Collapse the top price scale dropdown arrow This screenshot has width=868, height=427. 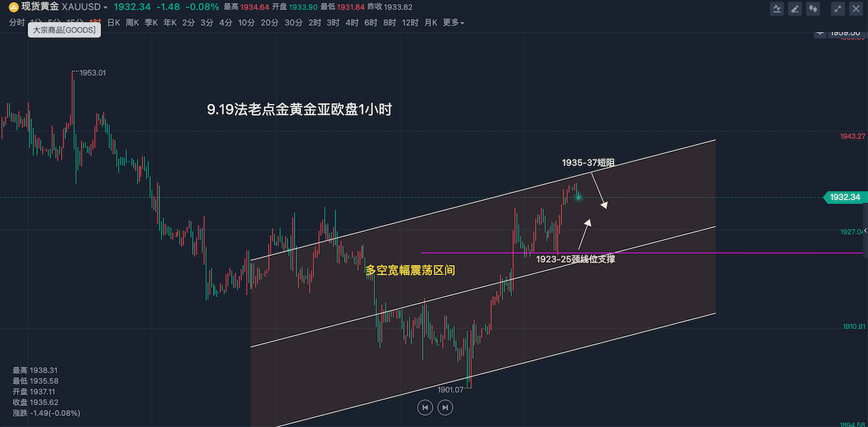(x=821, y=32)
